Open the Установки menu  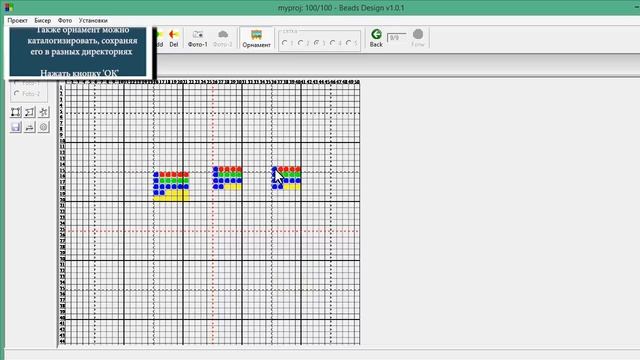[93, 20]
